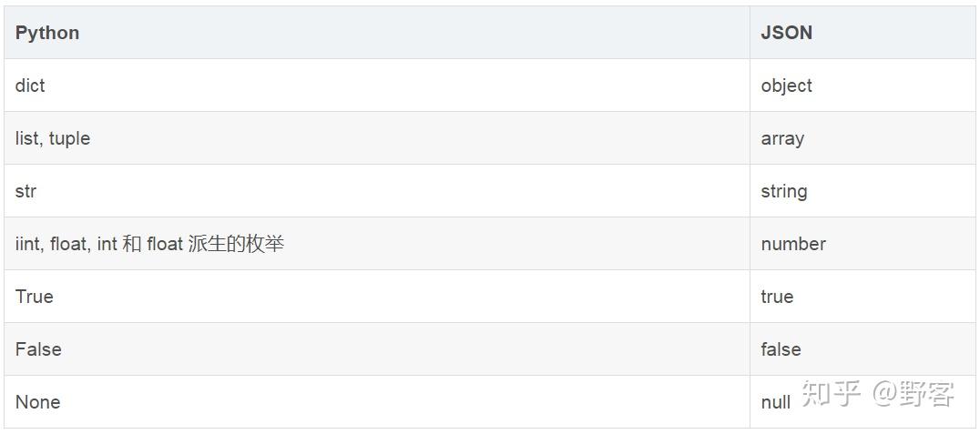This screenshot has height=434, width=980.
Task: Select the lowercase true JSON cell
Action: 777,297
